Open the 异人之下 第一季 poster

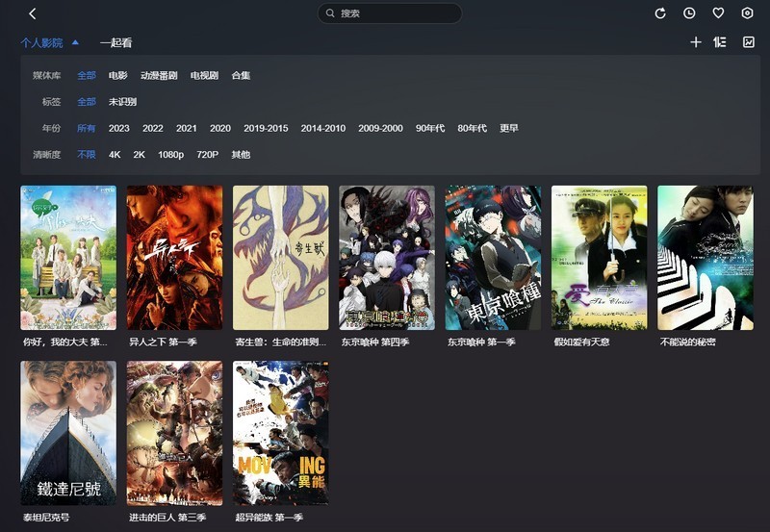(x=174, y=258)
